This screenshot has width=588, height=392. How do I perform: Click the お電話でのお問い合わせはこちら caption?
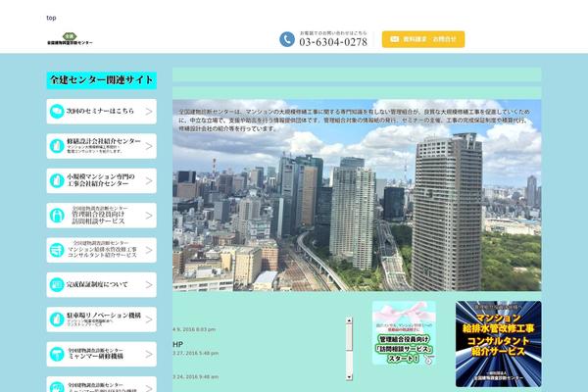(333, 33)
